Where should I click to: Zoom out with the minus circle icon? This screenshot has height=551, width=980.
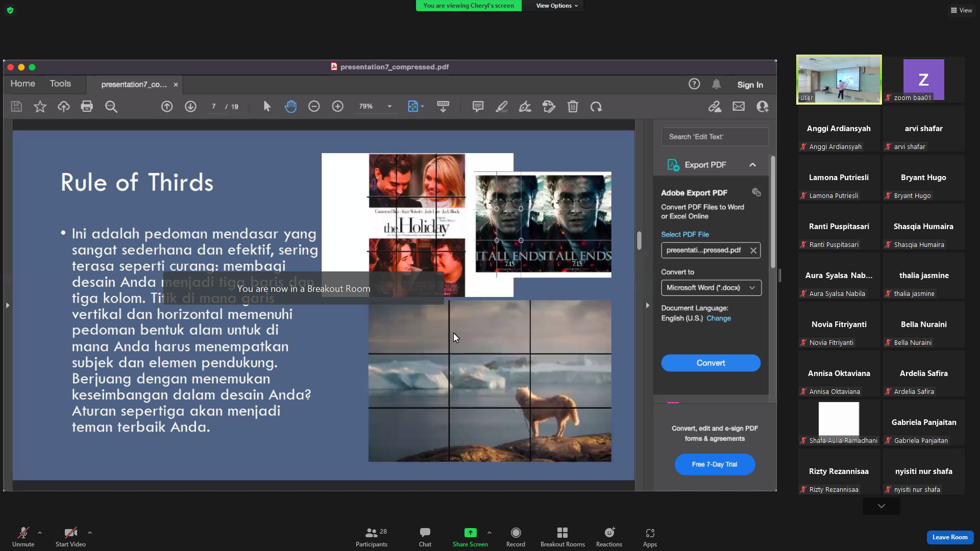click(314, 106)
